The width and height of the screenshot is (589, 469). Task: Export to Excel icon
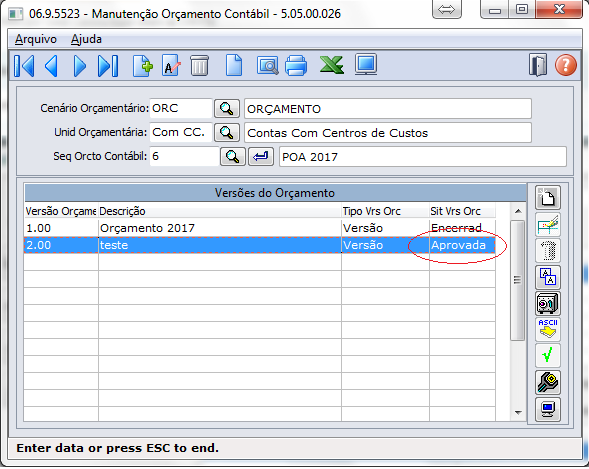(x=332, y=65)
